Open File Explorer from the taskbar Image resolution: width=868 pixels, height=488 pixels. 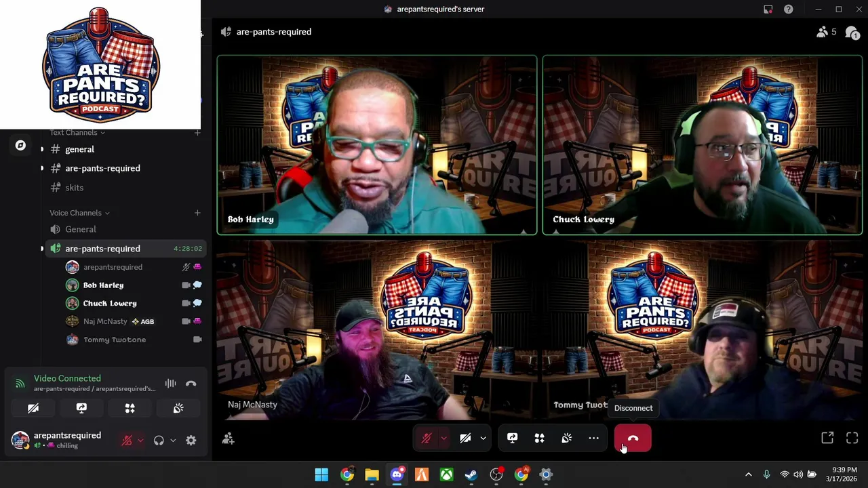(372, 474)
